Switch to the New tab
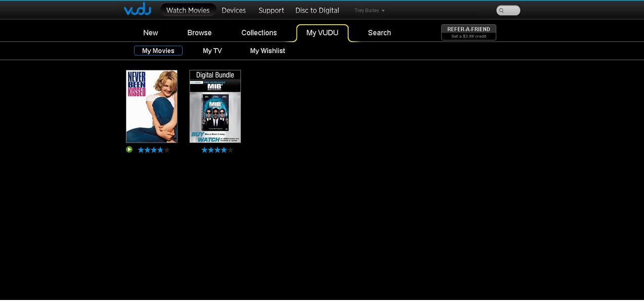This screenshot has width=644, height=301. [x=151, y=32]
